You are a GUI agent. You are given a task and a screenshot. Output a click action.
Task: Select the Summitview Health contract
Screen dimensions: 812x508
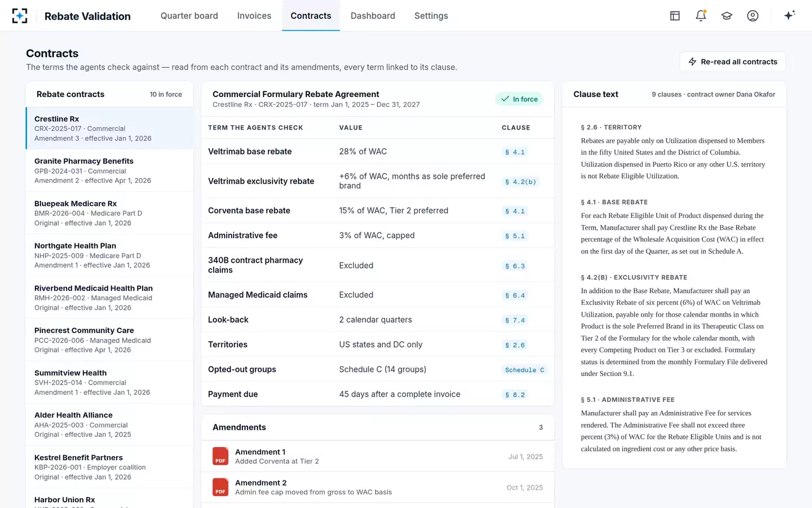(109, 382)
